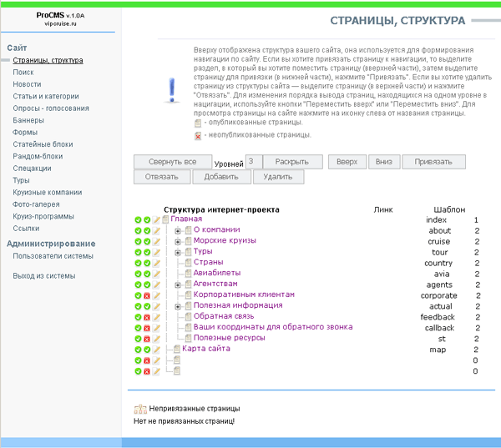Open editor pencil for Туры row
This screenshot has width=501, height=448.
coord(156,252)
